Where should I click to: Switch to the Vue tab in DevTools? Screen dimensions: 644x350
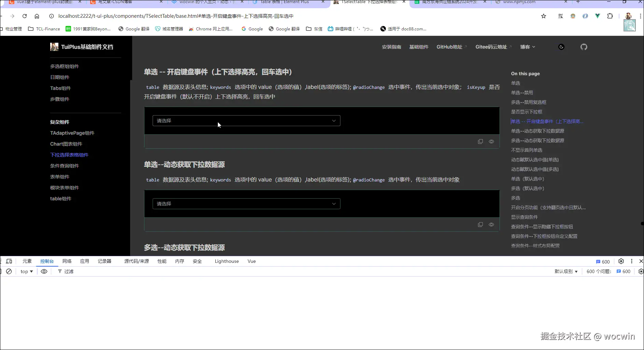[x=251, y=261]
